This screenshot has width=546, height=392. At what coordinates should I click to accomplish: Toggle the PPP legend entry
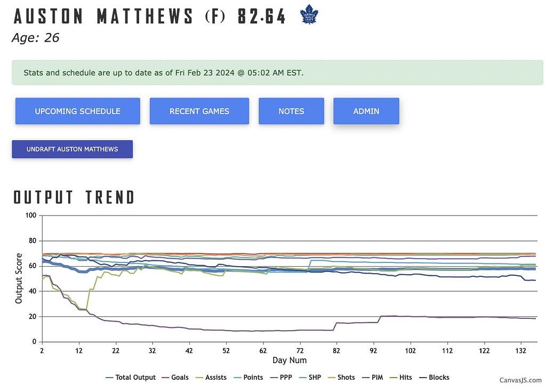click(x=281, y=378)
